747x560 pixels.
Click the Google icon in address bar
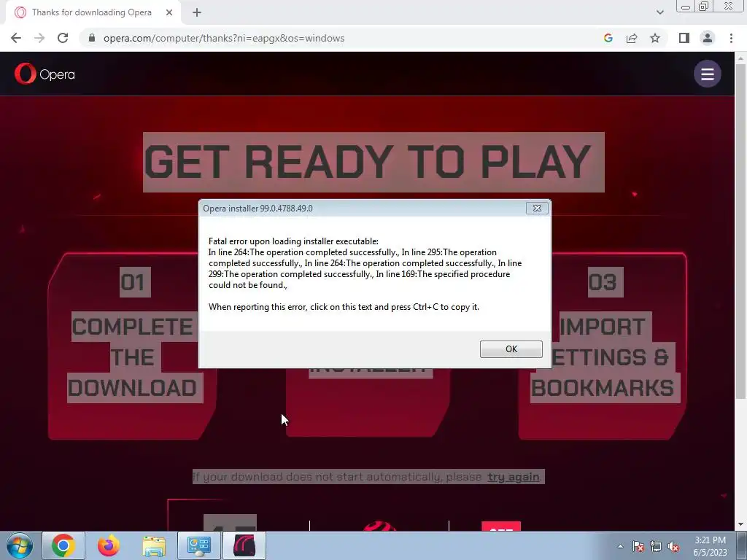(608, 38)
